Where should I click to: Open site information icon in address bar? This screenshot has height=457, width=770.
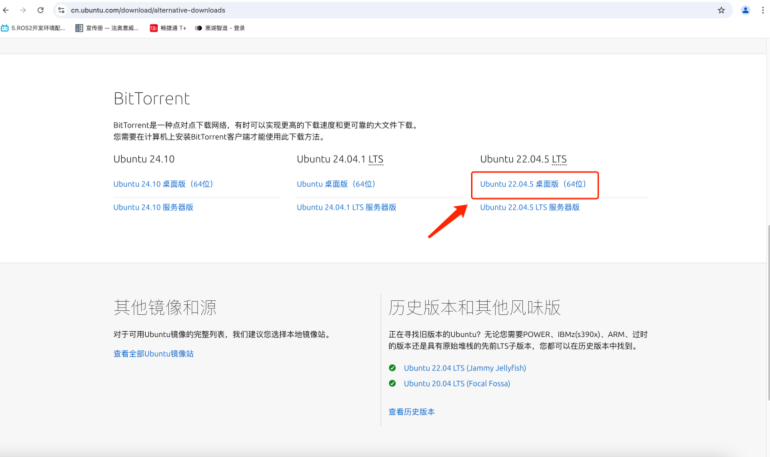[x=61, y=10]
